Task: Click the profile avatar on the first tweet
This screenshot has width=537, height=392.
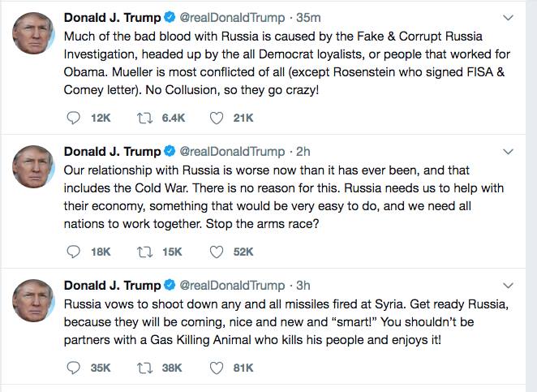Action: click(33, 33)
